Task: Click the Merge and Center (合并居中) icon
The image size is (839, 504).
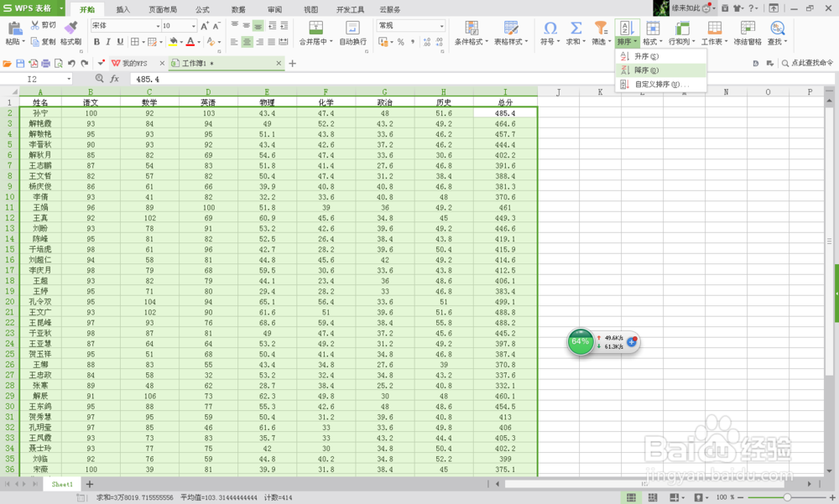Action: pos(315,28)
